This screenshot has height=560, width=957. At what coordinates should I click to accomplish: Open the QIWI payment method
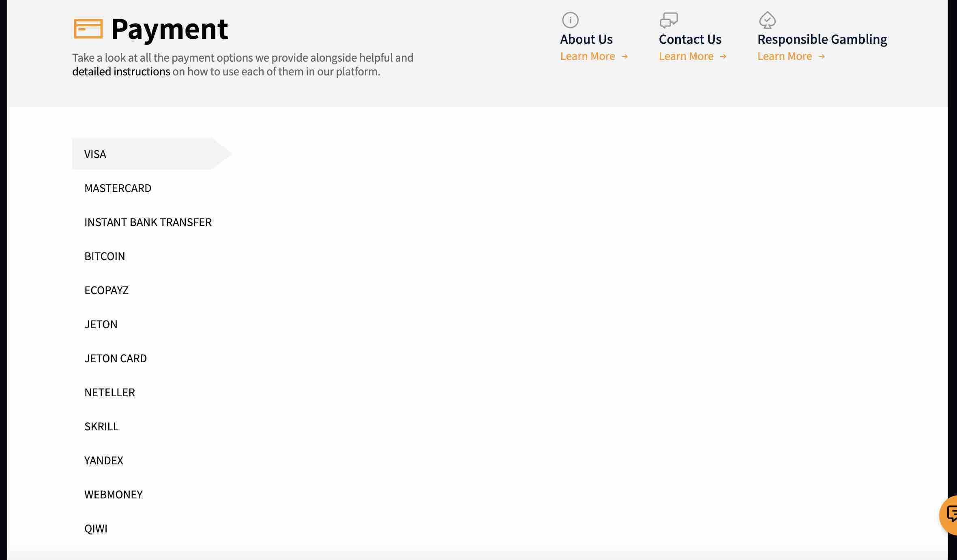click(96, 528)
